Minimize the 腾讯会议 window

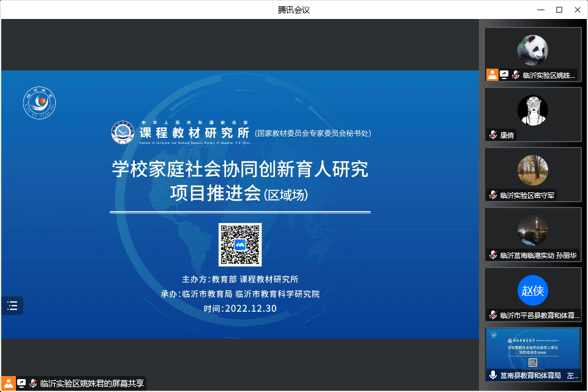[541, 10]
